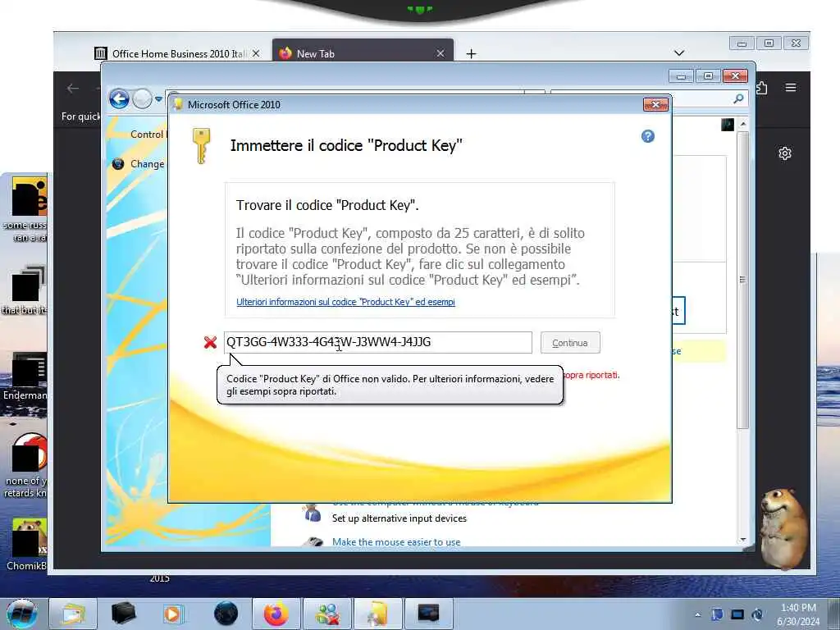Open the ChomikB desktop icon

(x=27, y=545)
